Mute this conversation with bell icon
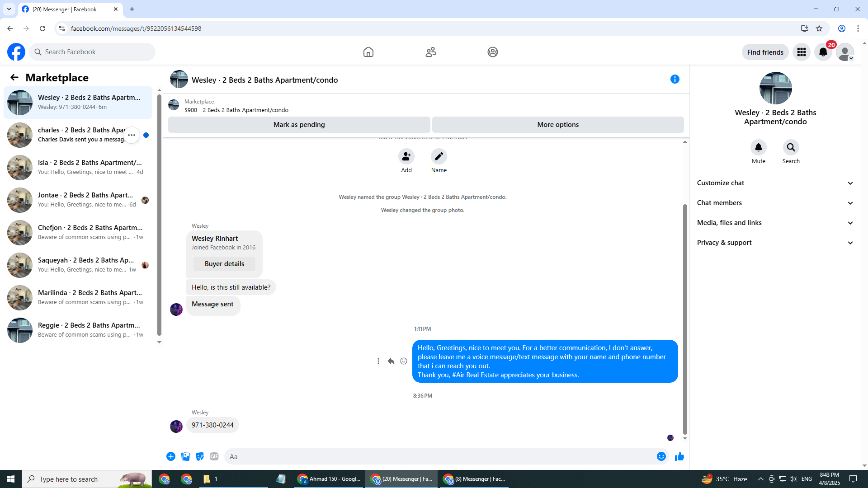The height and width of the screenshot is (488, 868). (758, 147)
